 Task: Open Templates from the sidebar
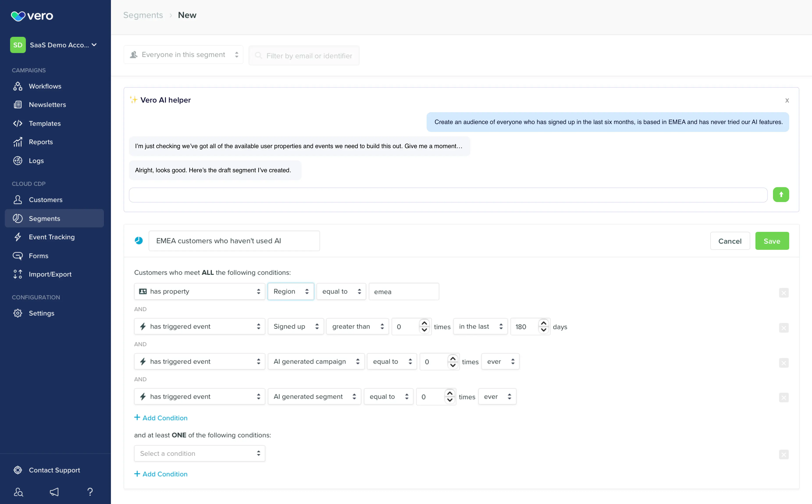[x=44, y=123]
